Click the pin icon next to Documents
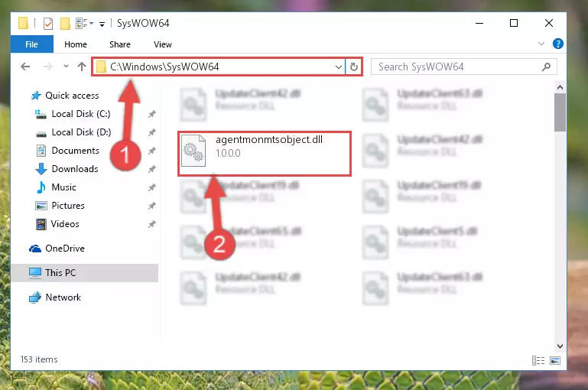Image resolution: width=588 pixels, height=390 pixels. coord(151,151)
